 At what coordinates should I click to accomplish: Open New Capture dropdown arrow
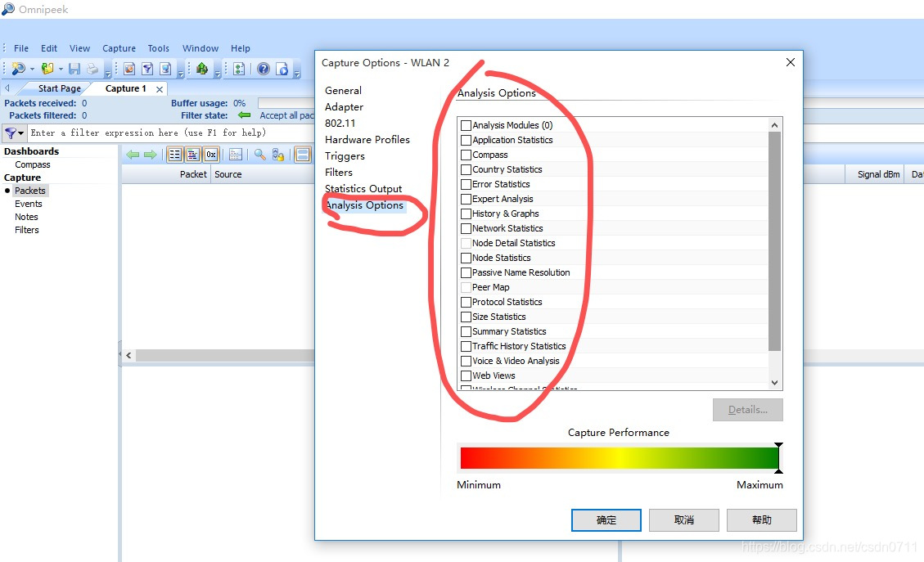point(32,69)
